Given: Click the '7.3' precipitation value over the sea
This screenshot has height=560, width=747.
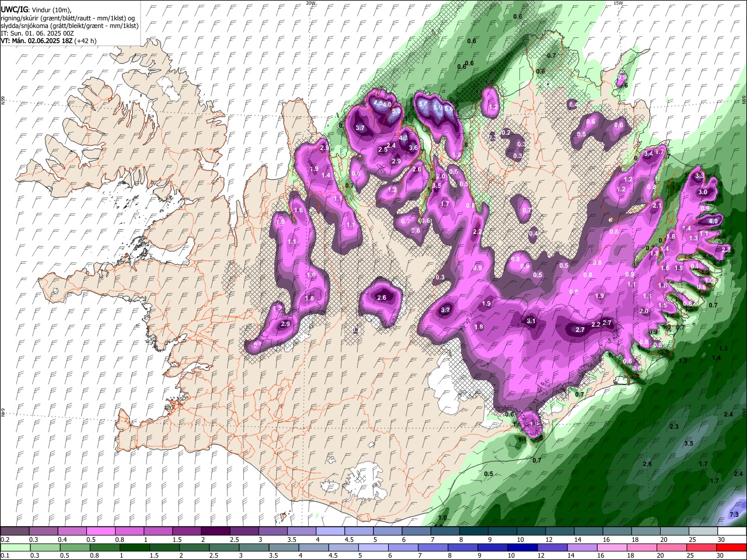Looking at the screenshot, I should (734, 514).
